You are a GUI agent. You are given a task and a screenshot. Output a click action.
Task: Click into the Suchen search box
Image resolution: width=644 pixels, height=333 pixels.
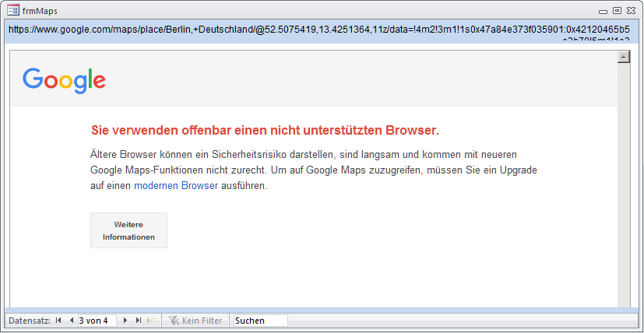coord(260,321)
